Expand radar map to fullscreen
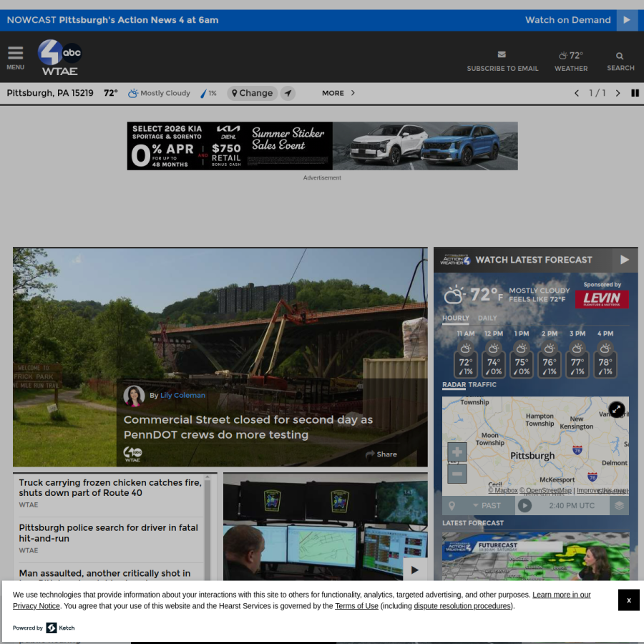The image size is (644, 644). [617, 409]
